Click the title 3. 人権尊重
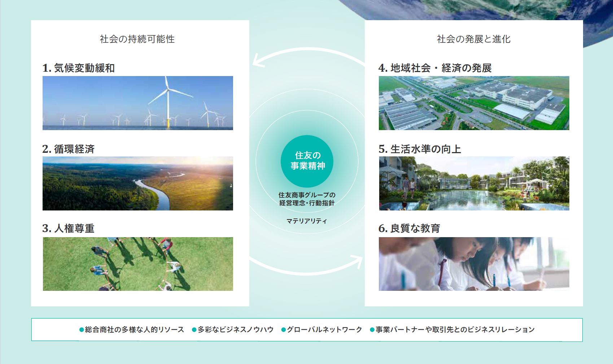This screenshot has width=613, height=364. tap(69, 228)
